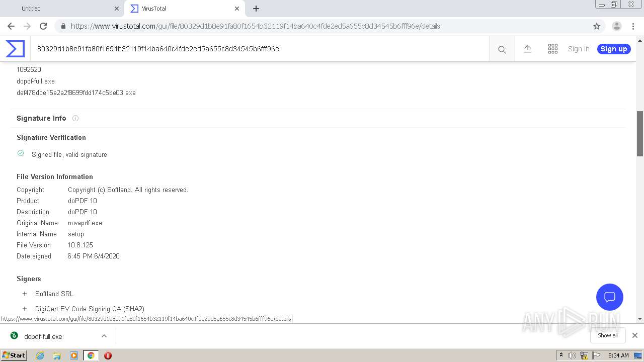Image resolution: width=644 pixels, height=362 pixels.
Task: Open media player taskbar icon
Action: click(74, 355)
